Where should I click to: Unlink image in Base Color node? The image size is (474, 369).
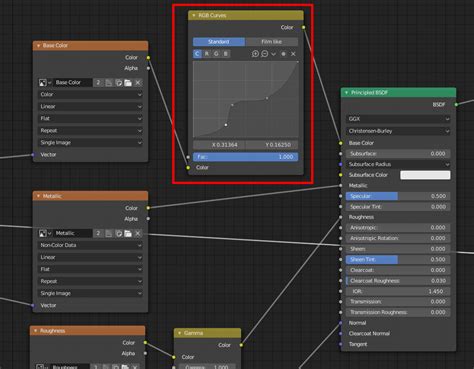(x=138, y=83)
